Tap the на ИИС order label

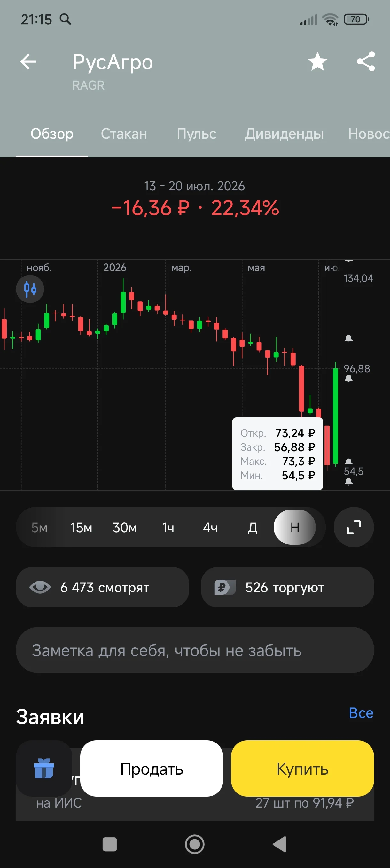point(59,803)
